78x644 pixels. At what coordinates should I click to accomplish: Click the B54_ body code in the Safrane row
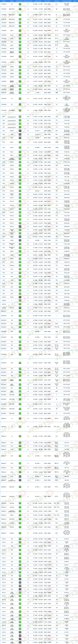[56, 519]
